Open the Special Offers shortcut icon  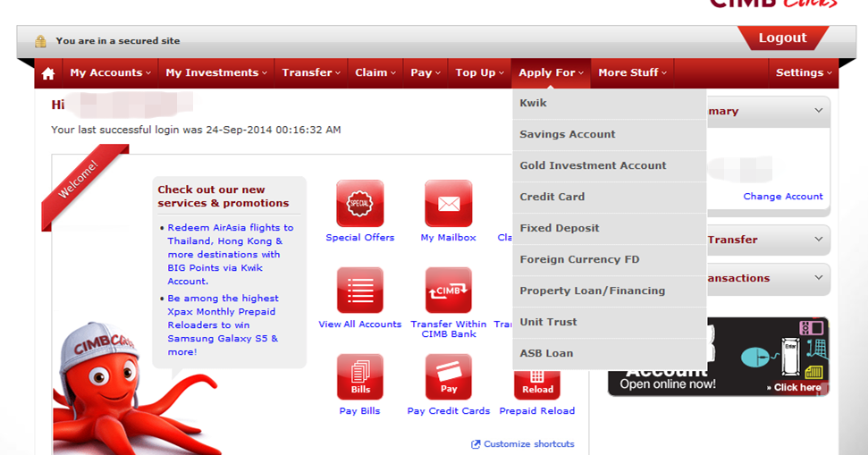click(x=360, y=203)
